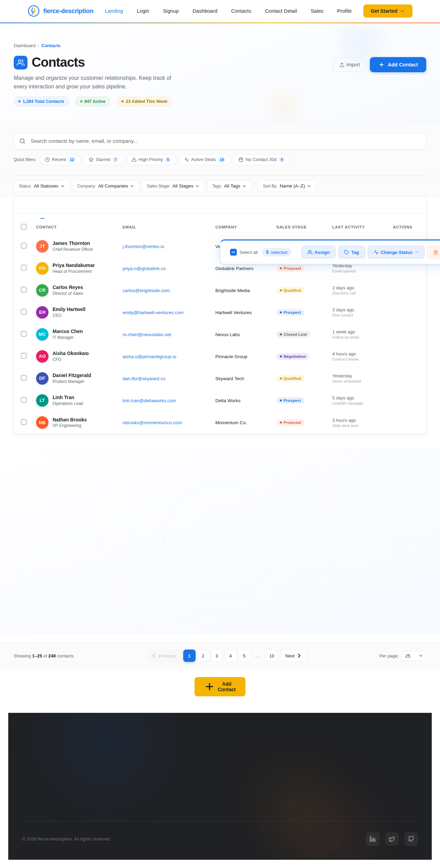Viewport: 440px width, 868px height.
Task: Check the box for Priya Nandakumar
Action: [24, 268]
